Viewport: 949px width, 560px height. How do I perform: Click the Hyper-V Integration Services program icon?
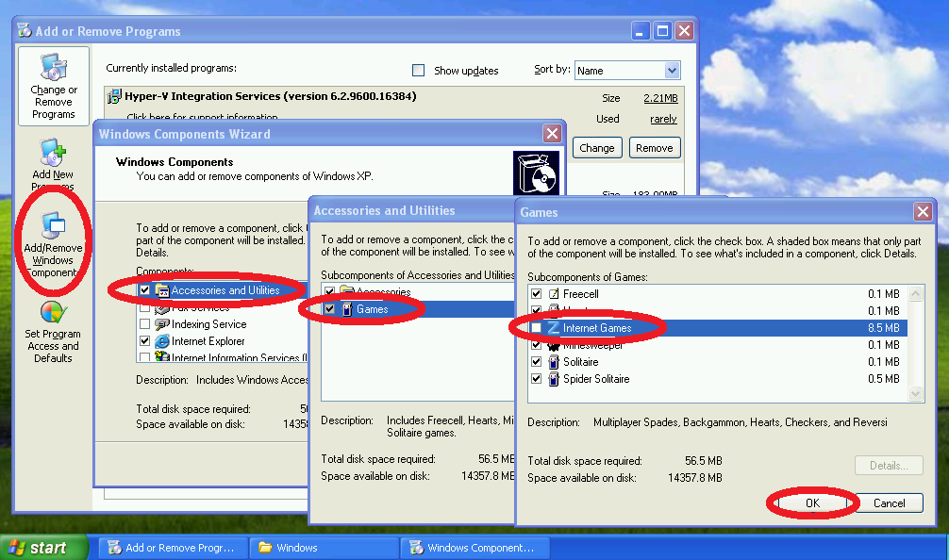point(114,96)
